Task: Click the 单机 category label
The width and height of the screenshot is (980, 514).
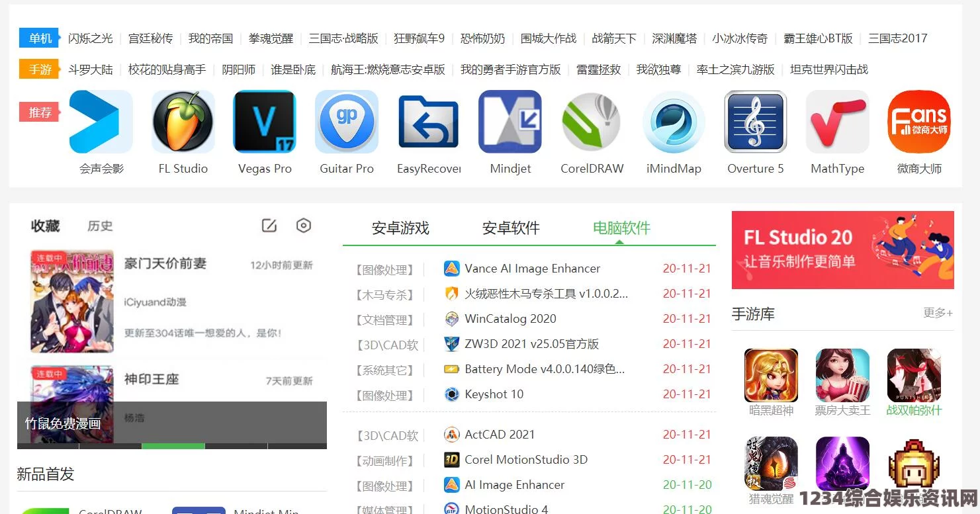Action: point(40,38)
